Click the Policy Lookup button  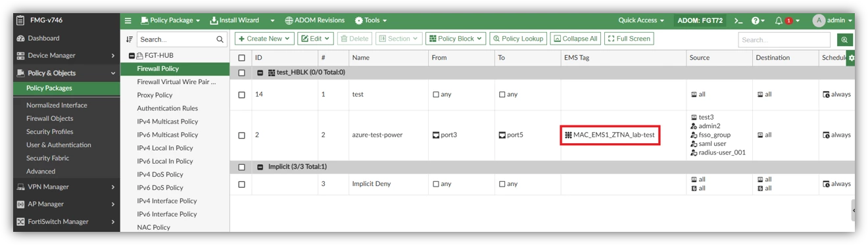click(518, 39)
